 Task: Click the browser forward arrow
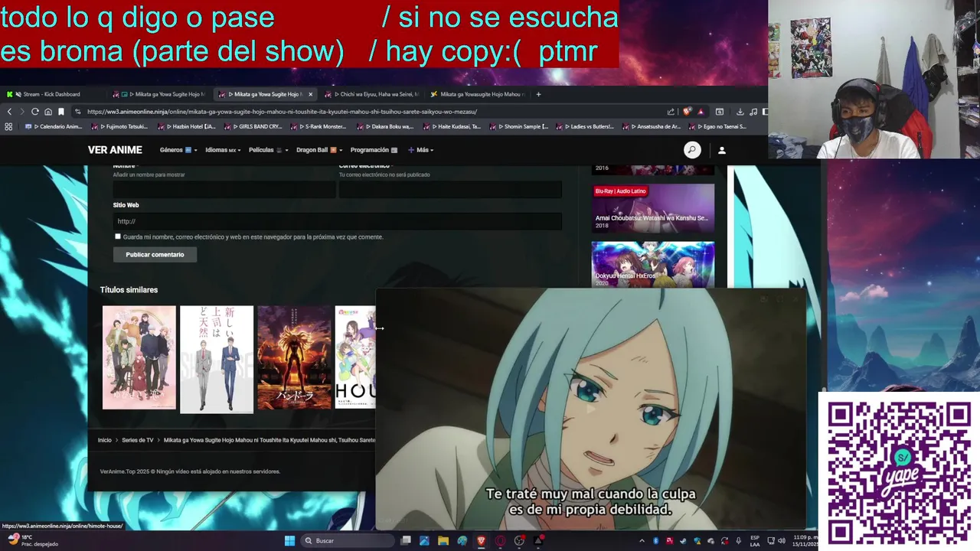tap(21, 112)
